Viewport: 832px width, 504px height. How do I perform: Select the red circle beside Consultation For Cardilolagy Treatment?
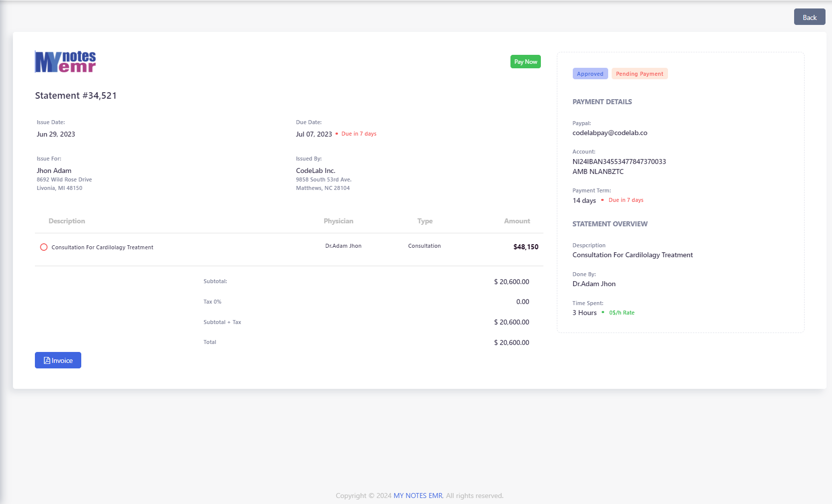(x=44, y=247)
